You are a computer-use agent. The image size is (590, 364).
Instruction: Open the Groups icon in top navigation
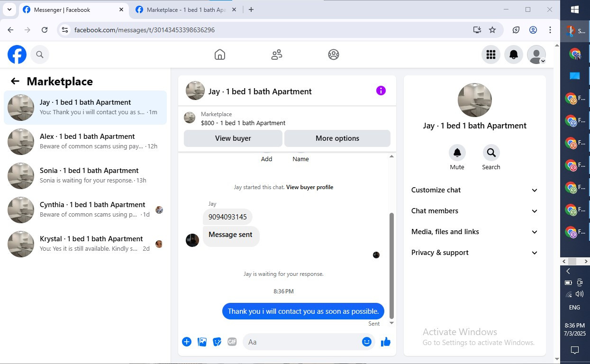[334, 55]
